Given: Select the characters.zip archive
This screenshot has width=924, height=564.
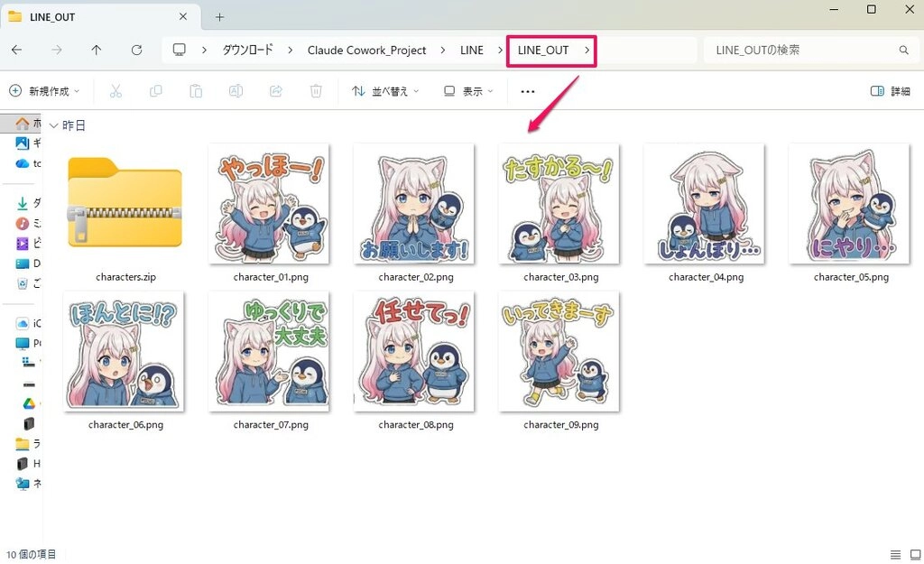Looking at the screenshot, I should click(125, 203).
